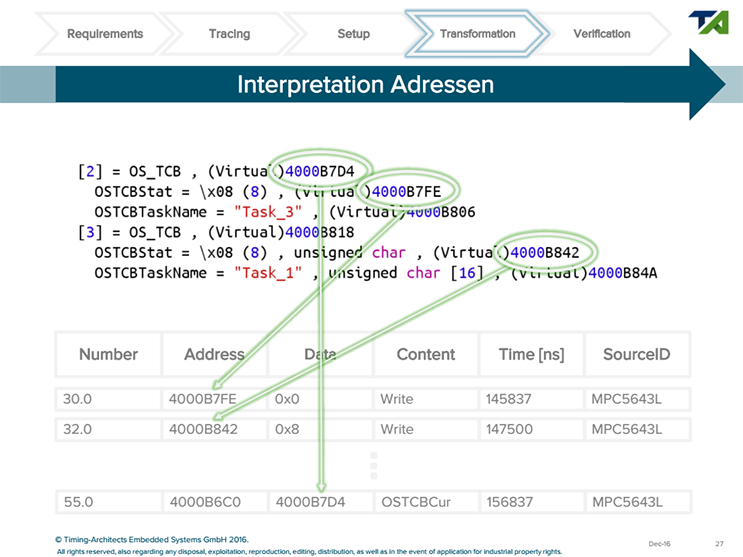Image resolution: width=743 pixels, height=557 pixels.
Task: Select the Requirements step
Action: point(105,34)
